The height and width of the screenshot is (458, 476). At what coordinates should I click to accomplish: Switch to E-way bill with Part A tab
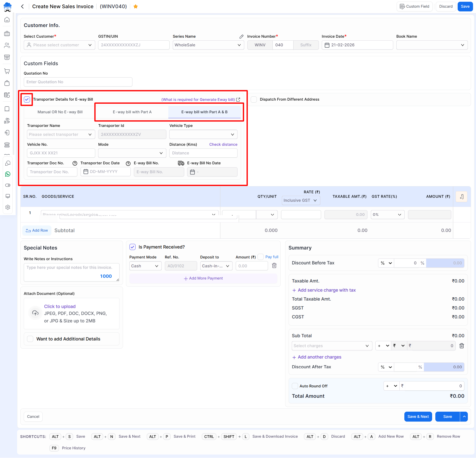pos(132,112)
